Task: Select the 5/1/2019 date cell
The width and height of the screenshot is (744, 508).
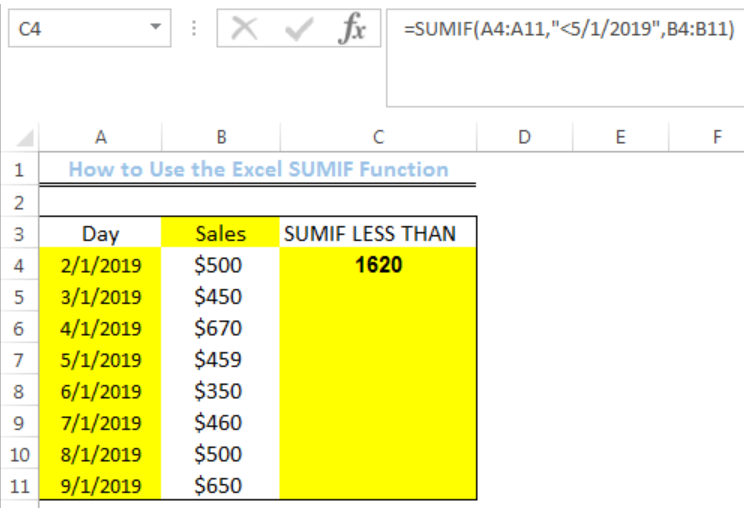Action: point(100,360)
